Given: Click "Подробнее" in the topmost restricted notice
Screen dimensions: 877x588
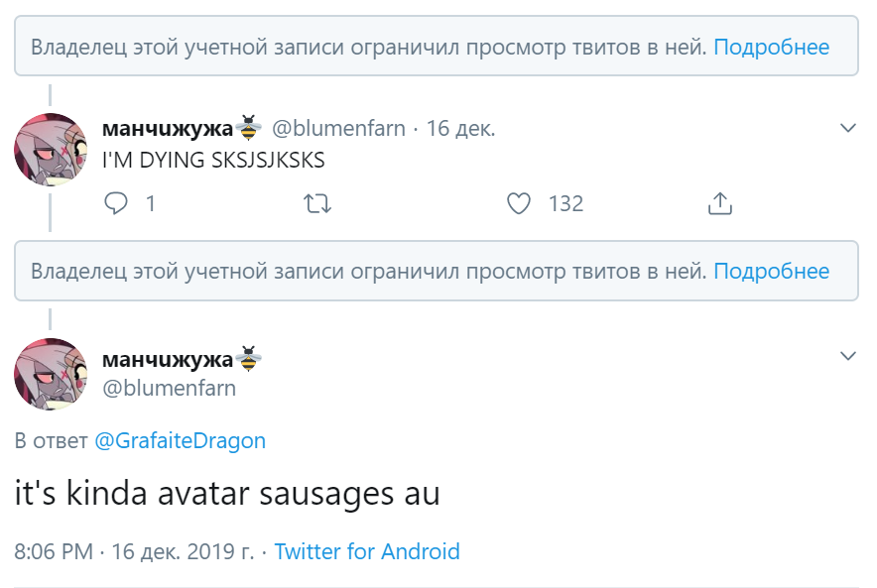Looking at the screenshot, I should 771,47.
